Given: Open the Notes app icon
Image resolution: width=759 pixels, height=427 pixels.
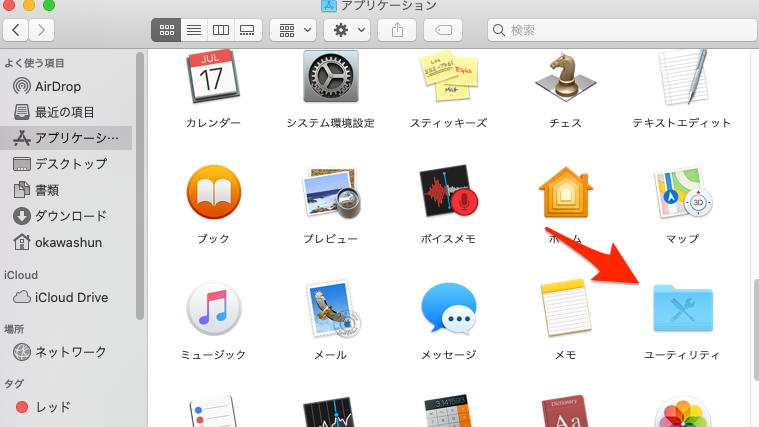Looking at the screenshot, I should (x=565, y=308).
